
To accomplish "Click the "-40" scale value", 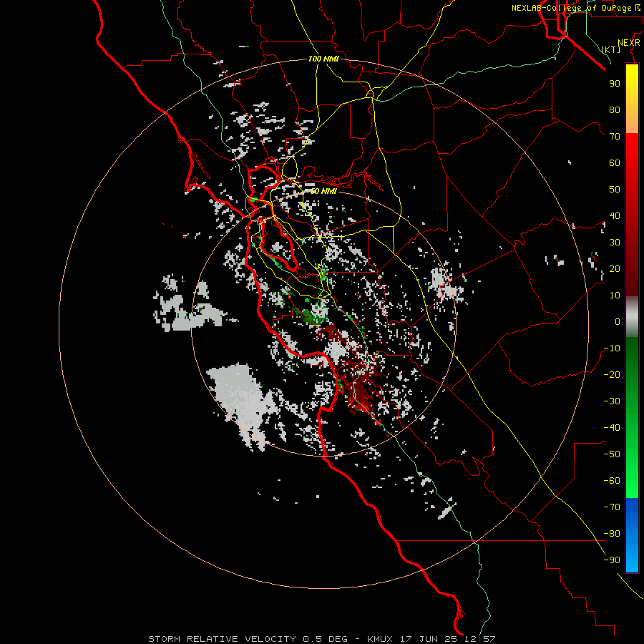I will (612, 428).
